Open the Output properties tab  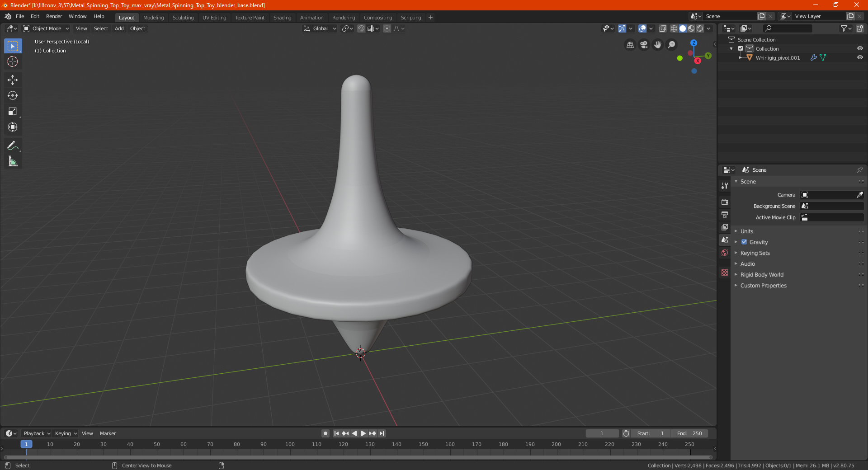[725, 214]
